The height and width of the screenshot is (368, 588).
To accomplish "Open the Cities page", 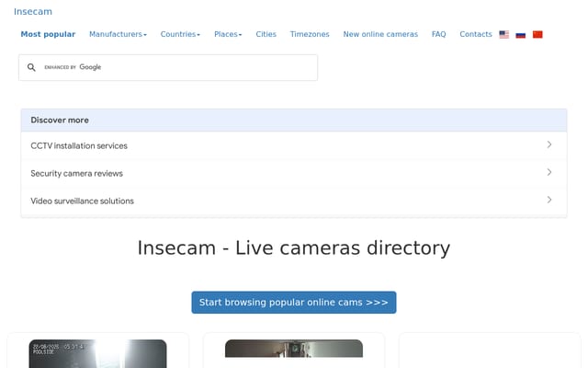I will click(x=266, y=34).
